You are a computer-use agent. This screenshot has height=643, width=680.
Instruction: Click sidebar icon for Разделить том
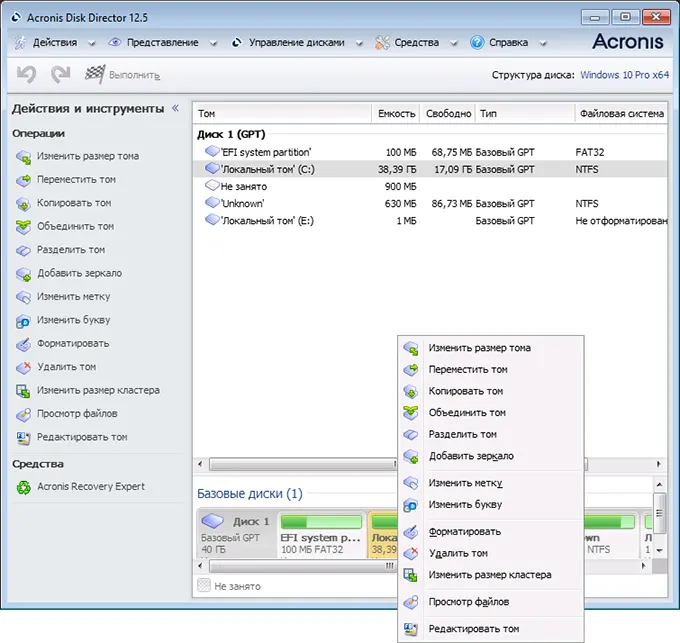[23, 250]
